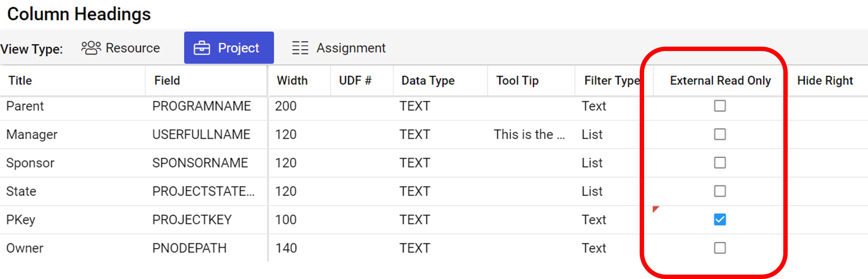868x279 pixels.
Task: Click the Width column header
Action: (x=292, y=80)
